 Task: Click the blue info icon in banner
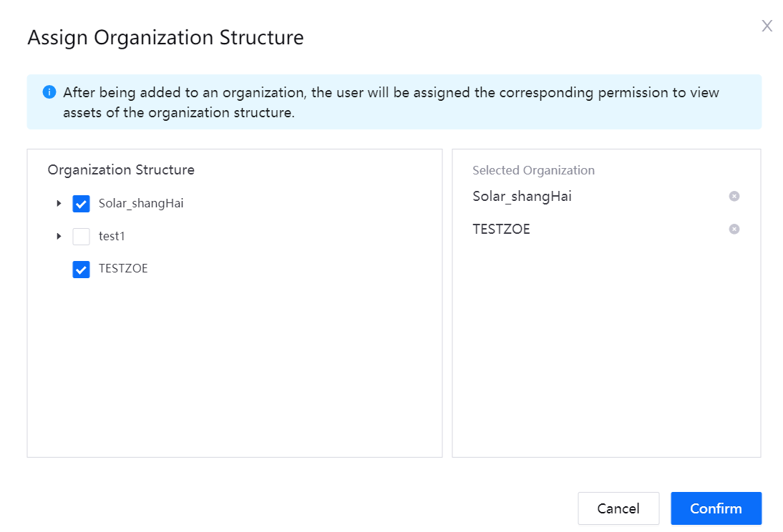tap(49, 92)
